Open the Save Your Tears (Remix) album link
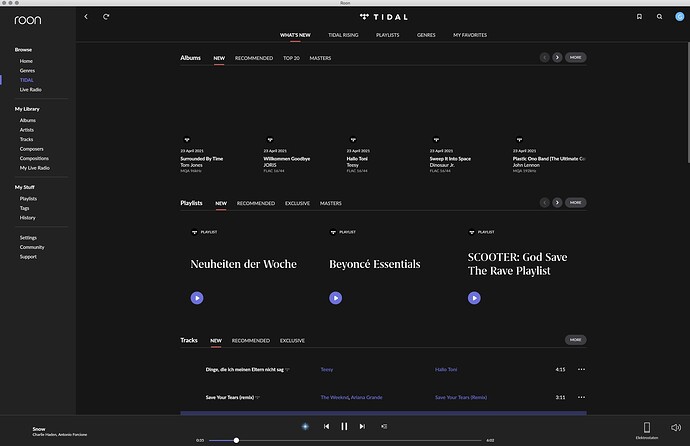Image resolution: width=690 pixels, height=446 pixels. coord(461,397)
